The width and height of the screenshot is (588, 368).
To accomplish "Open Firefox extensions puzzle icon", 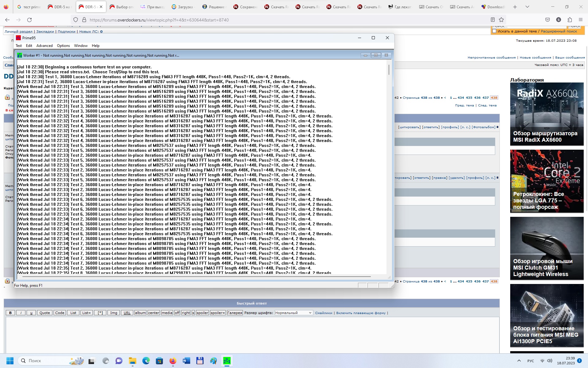I will [570, 20].
